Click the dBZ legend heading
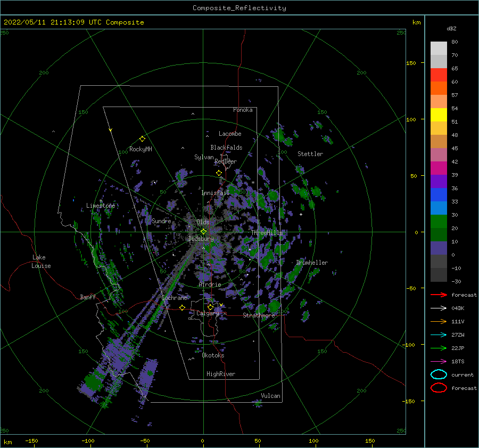 pos(451,28)
